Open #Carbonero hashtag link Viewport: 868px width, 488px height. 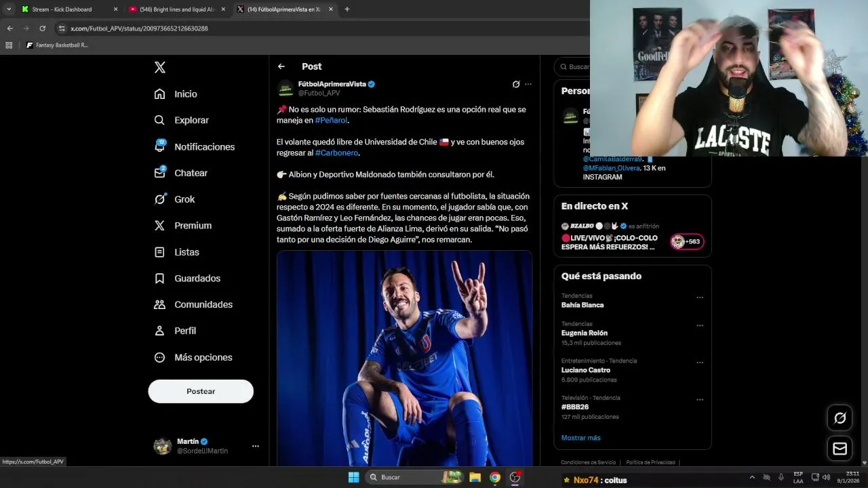pos(336,152)
